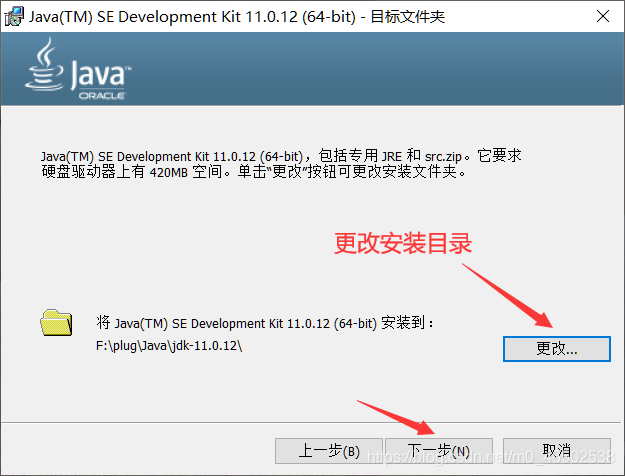Screen dimensions: 625x476
Task: Close the Java installer window
Action: click(603, 16)
